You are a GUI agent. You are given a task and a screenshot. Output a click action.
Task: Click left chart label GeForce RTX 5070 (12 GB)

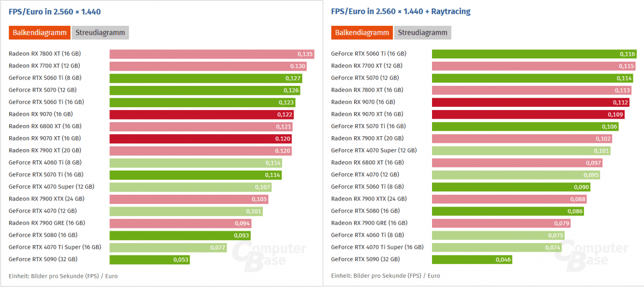[42, 90]
